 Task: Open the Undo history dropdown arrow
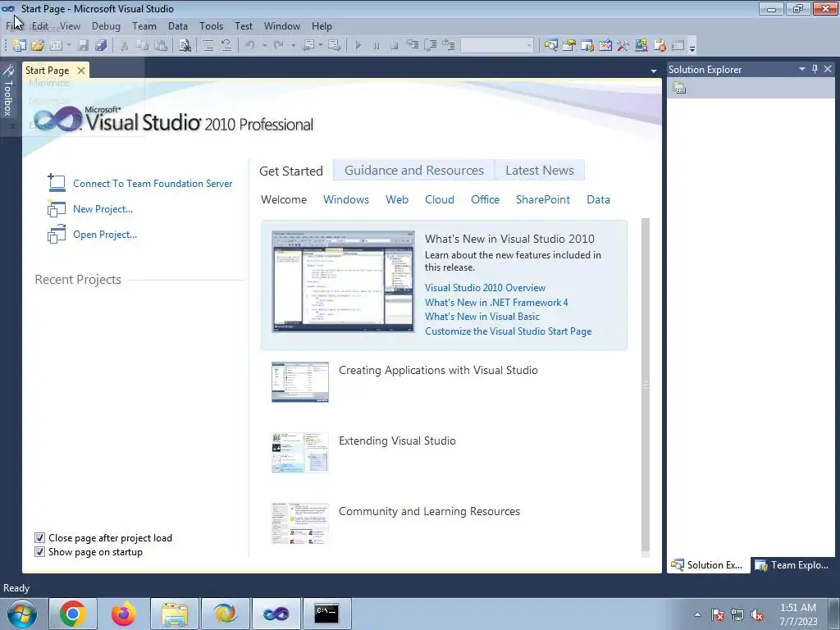coord(264,46)
